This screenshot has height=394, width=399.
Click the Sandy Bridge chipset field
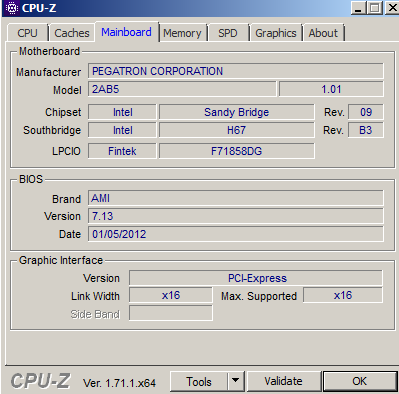click(237, 112)
